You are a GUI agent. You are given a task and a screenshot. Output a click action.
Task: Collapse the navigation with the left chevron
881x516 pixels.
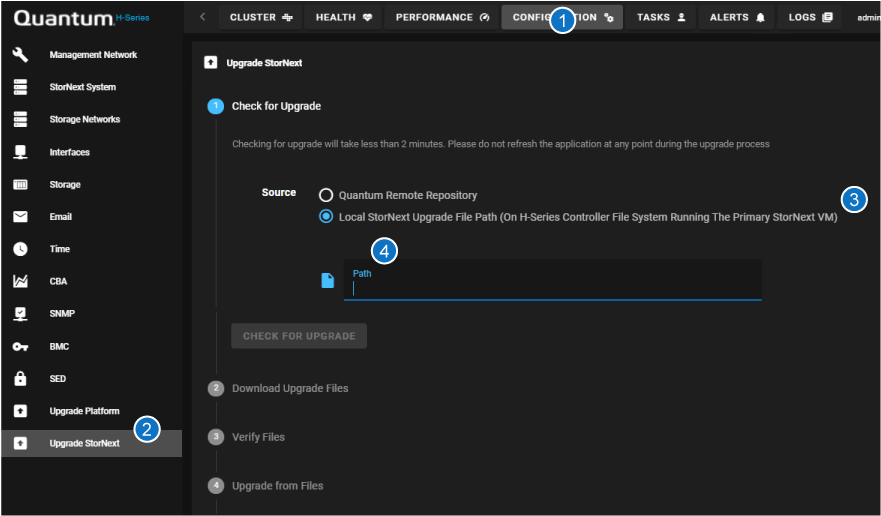pyautogui.click(x=203, y=17)
